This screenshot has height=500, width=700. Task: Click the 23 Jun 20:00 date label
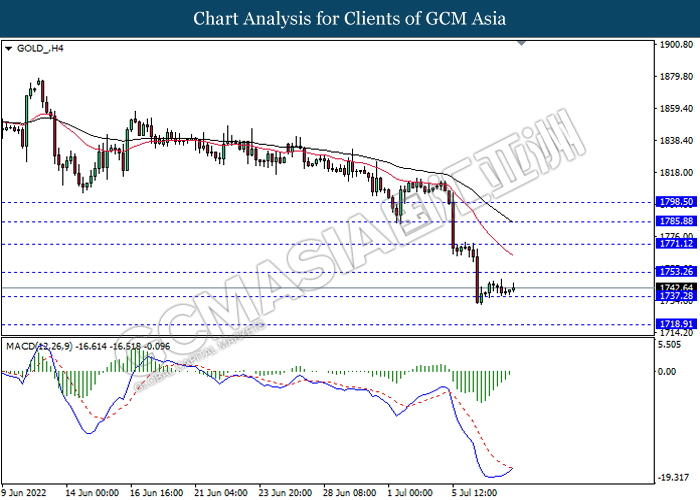pyautogui.click(x=285, y=493)
